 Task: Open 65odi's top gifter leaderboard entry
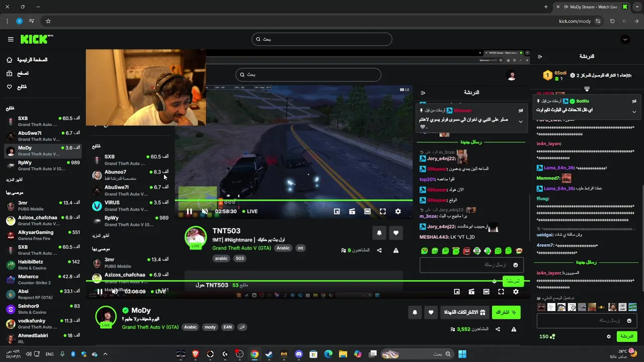(555, 75)
